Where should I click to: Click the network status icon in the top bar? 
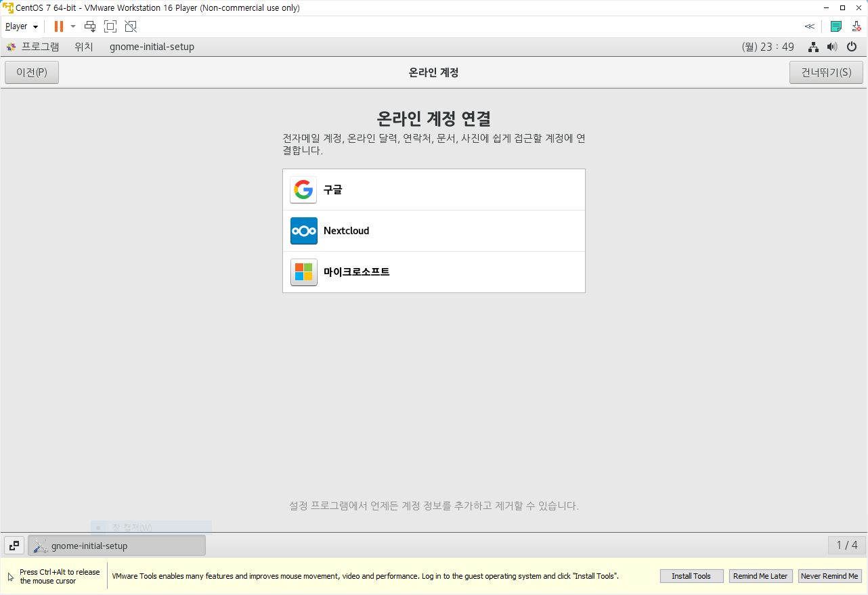(814, 47)
